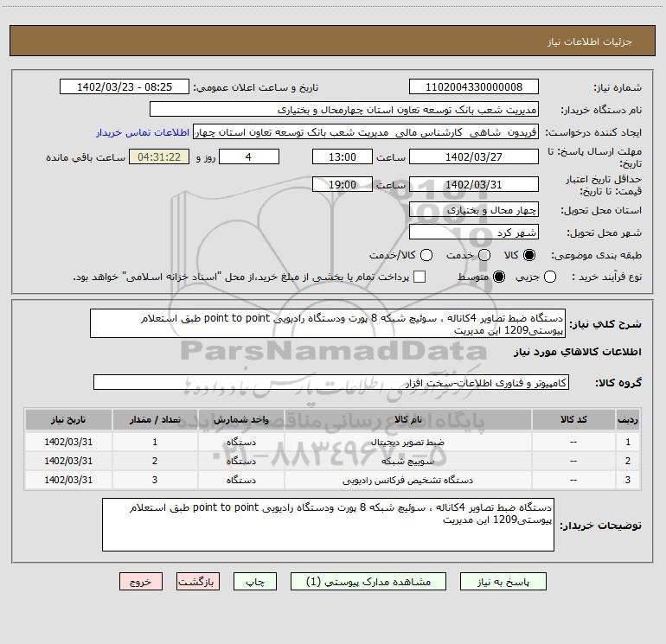Click the تاریخ نیاز column header
The image size is (666, 644).
(x=68, y=419)
